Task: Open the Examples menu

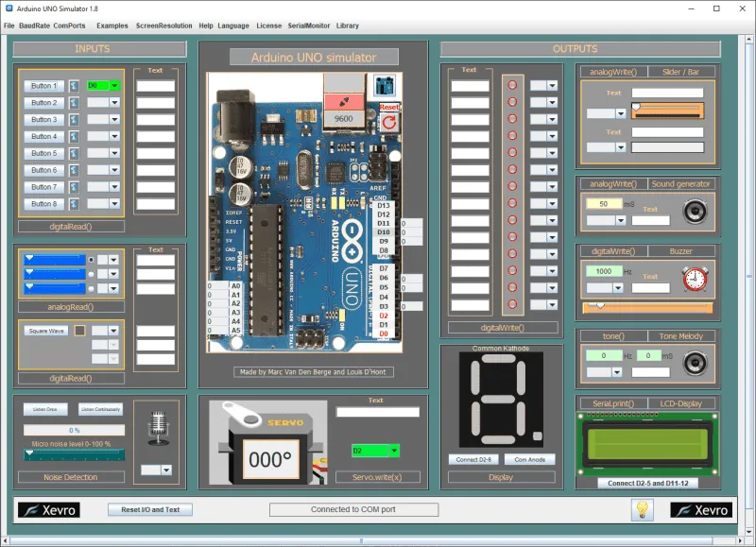Action: coord(112,26)
